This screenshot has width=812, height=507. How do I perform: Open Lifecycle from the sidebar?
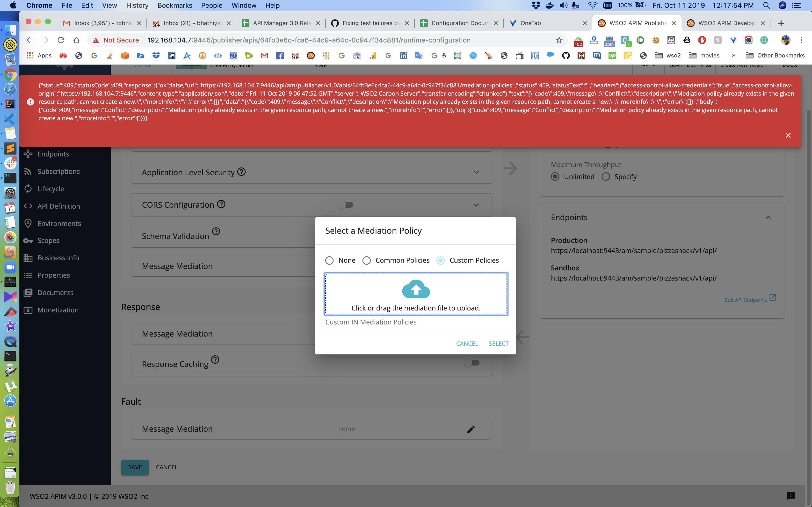(x=51, y=189)
